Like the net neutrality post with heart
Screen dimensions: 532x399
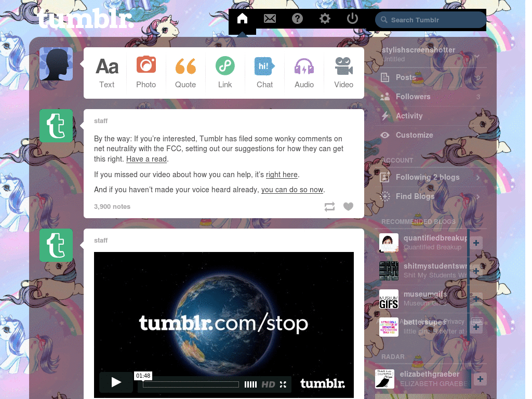tap(348, 206)
